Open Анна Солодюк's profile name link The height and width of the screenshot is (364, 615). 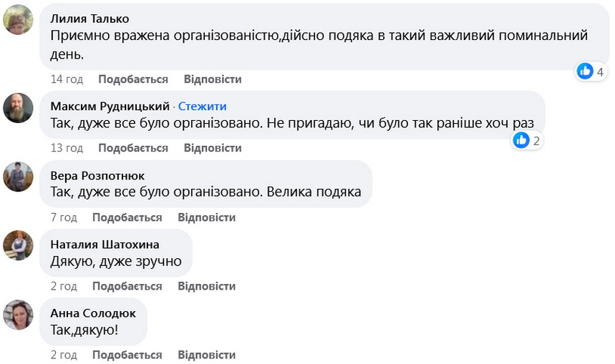click(x=92, y=313)
